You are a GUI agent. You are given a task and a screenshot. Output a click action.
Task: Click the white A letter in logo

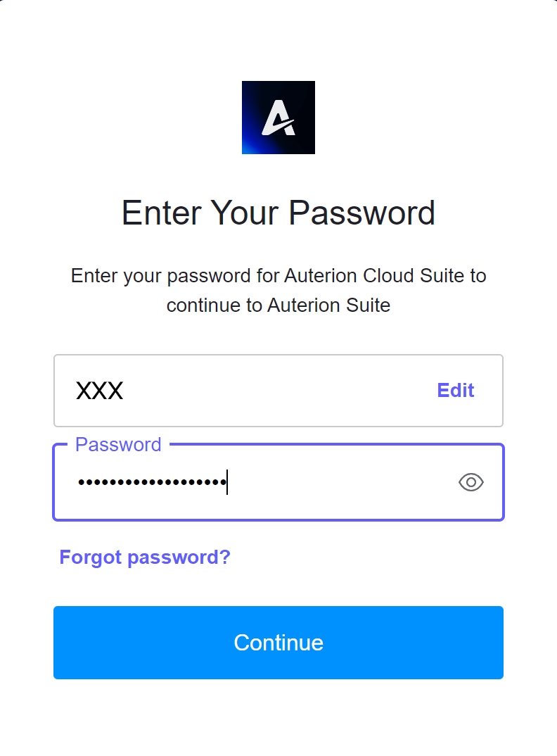[278, 118]
